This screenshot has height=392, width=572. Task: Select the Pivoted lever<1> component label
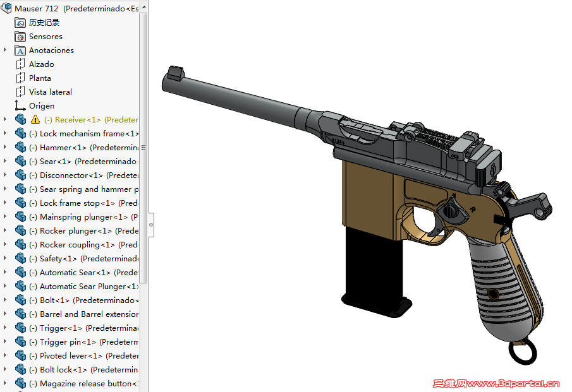tap(83, 356)
